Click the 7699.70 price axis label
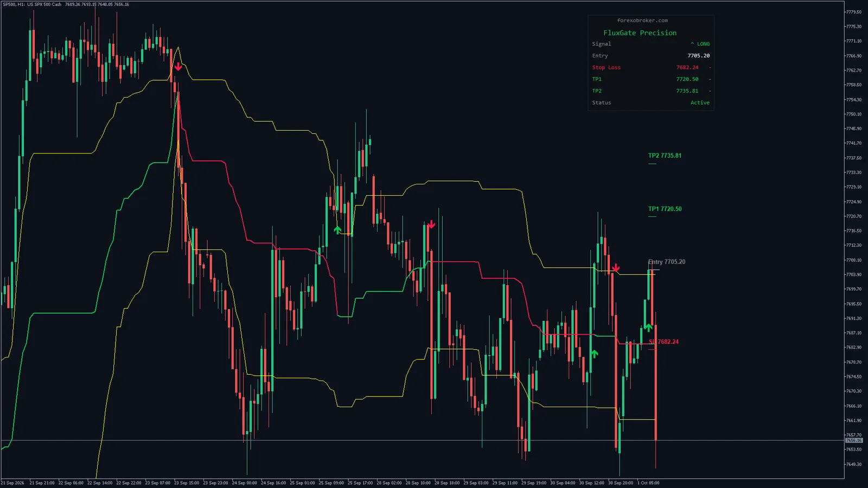The image size is (868, 488). (854, 289)
